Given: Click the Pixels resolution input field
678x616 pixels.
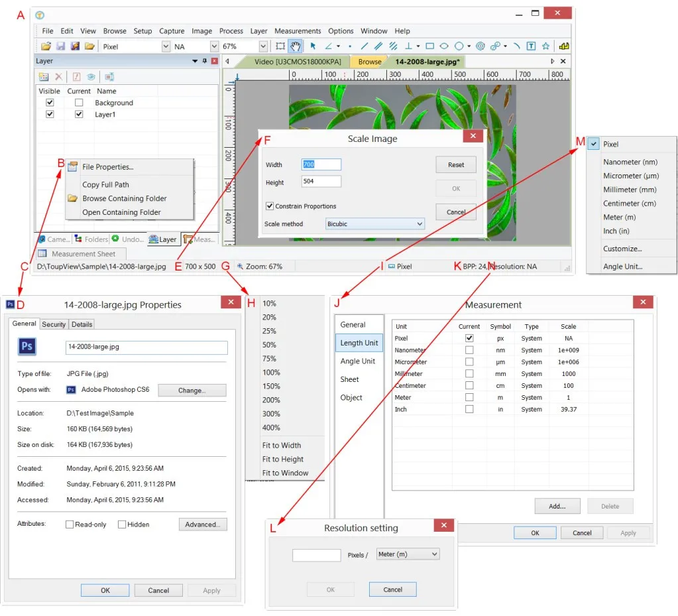Looking at the screenshot, I should [317, 555].
